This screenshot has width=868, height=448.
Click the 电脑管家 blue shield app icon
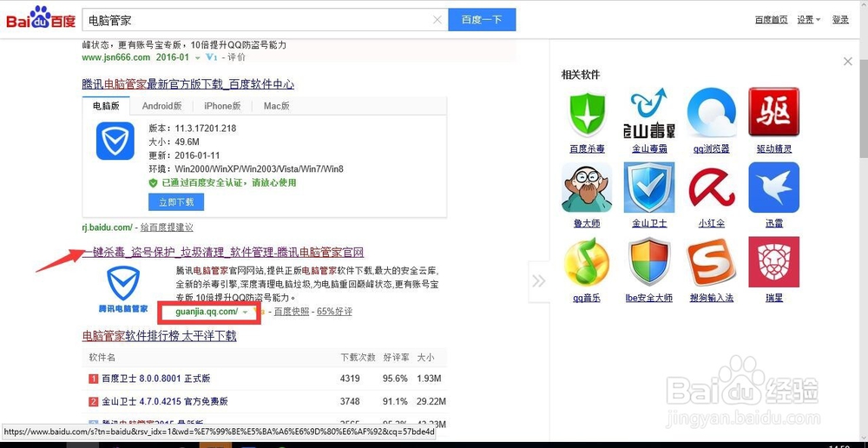click(x=115, y=141)
